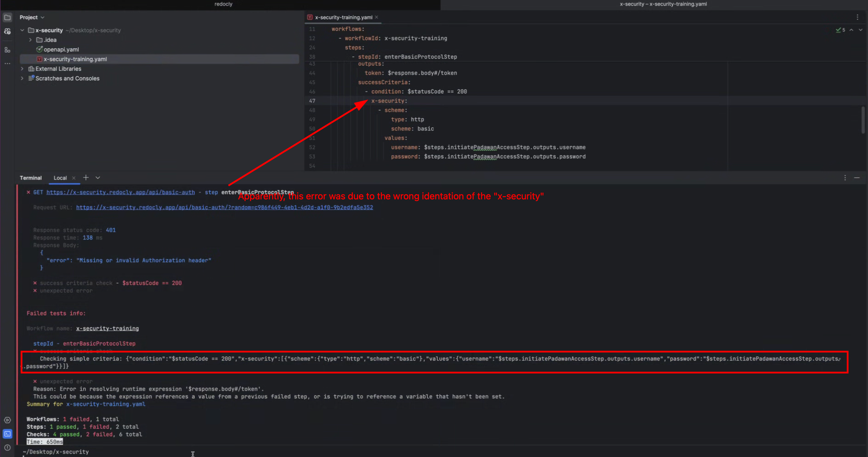868x457 pixels.
Task: Switch to x-security-training.yaml editor tab
Action: click(x=343, y=17)
